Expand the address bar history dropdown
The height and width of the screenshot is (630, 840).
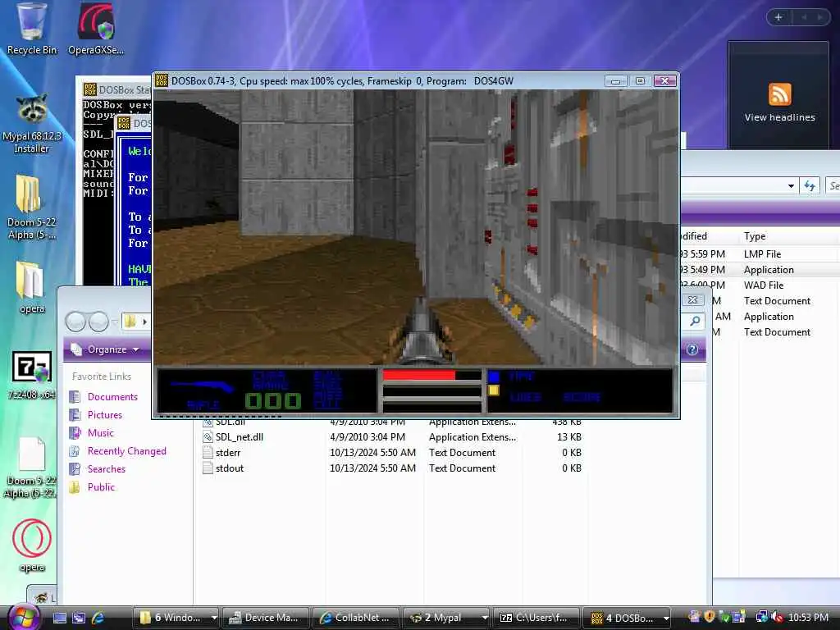[792, 186]
